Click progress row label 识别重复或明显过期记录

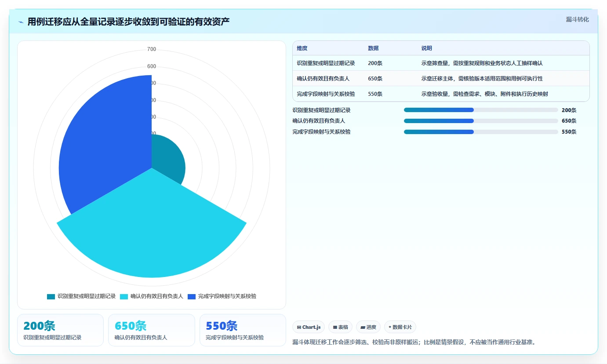click(321, 110)
